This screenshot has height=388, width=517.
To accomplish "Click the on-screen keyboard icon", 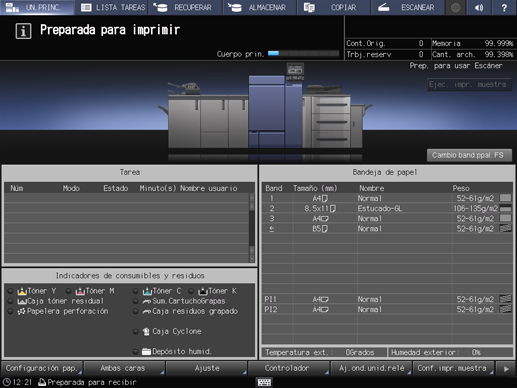I will [265, 382].
